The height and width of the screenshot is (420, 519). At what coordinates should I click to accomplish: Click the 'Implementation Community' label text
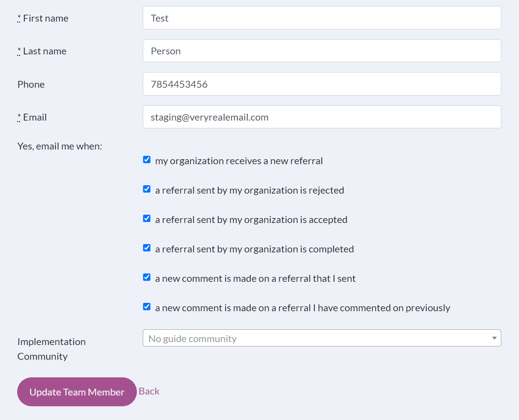(x=51, y=348)
